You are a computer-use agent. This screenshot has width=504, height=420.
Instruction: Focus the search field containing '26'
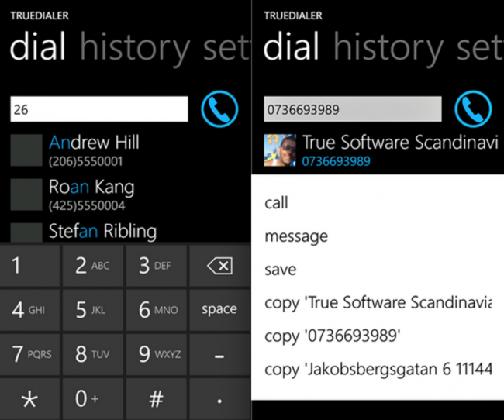click(x=99, y=110)
